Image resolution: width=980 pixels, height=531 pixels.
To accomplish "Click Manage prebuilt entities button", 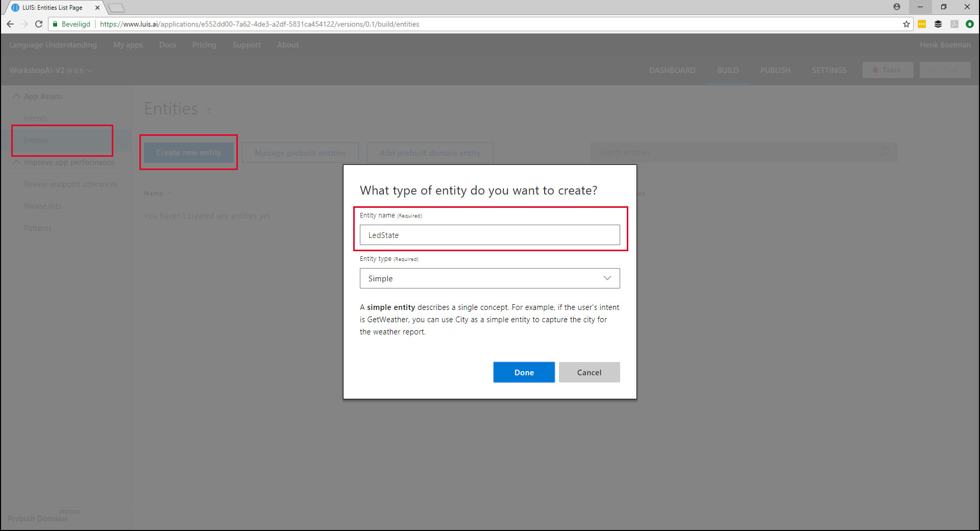I will (300, 153).
